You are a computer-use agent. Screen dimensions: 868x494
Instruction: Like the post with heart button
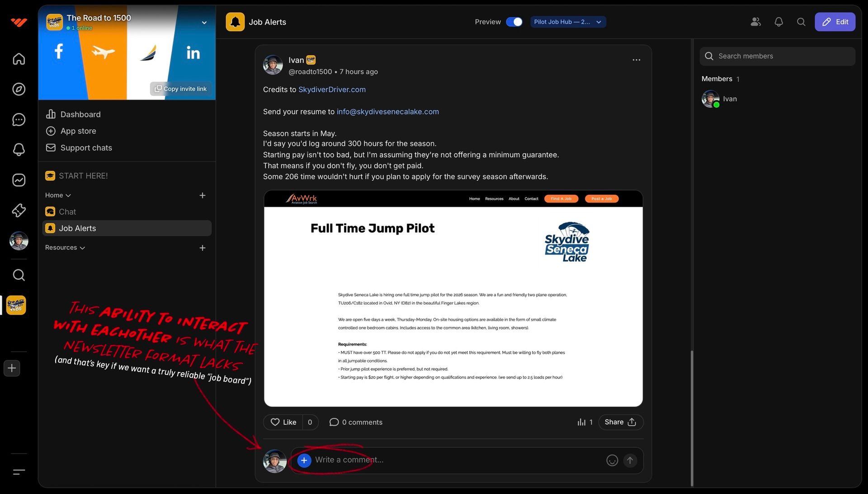coord(283,422)
